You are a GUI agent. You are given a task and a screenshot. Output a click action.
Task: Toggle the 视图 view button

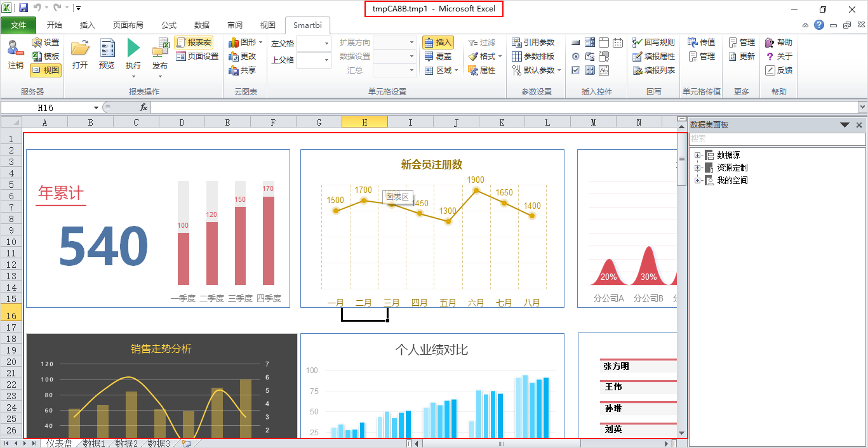click(45, 70)
